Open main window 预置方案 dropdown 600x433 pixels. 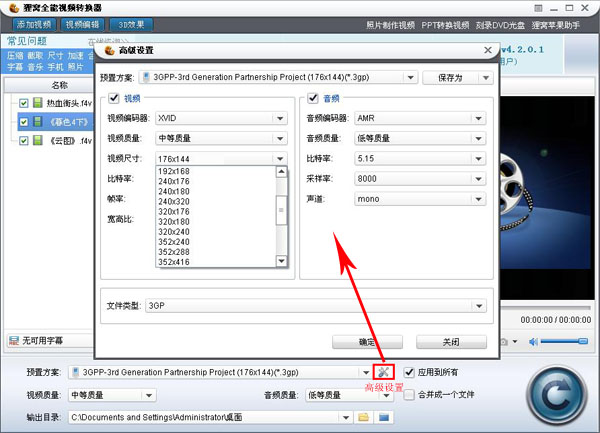tap(365, 372)
